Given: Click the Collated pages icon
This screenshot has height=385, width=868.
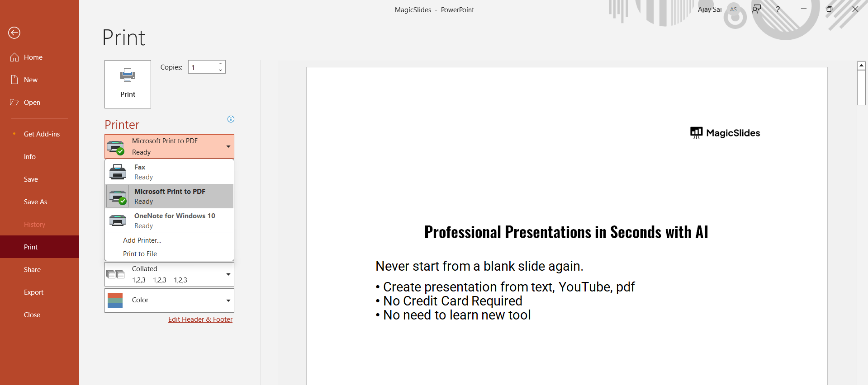Looking at the screenshot, I should click(x=115, y=274).
